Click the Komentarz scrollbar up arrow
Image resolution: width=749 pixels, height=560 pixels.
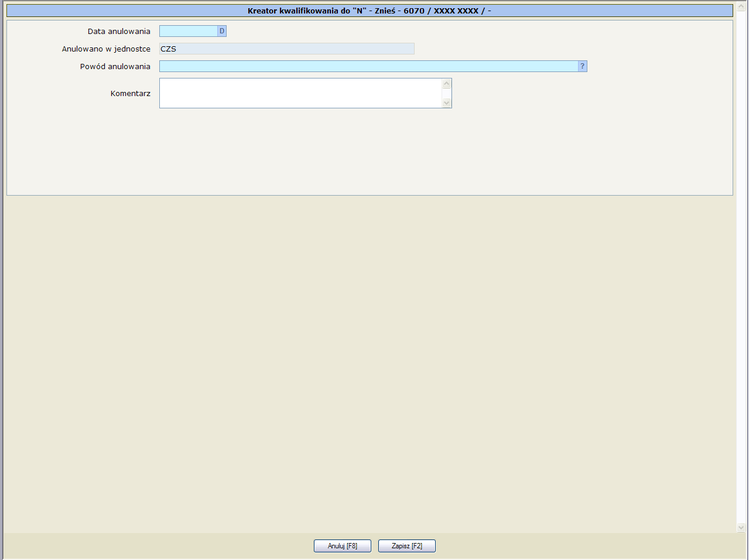point(447,84)
